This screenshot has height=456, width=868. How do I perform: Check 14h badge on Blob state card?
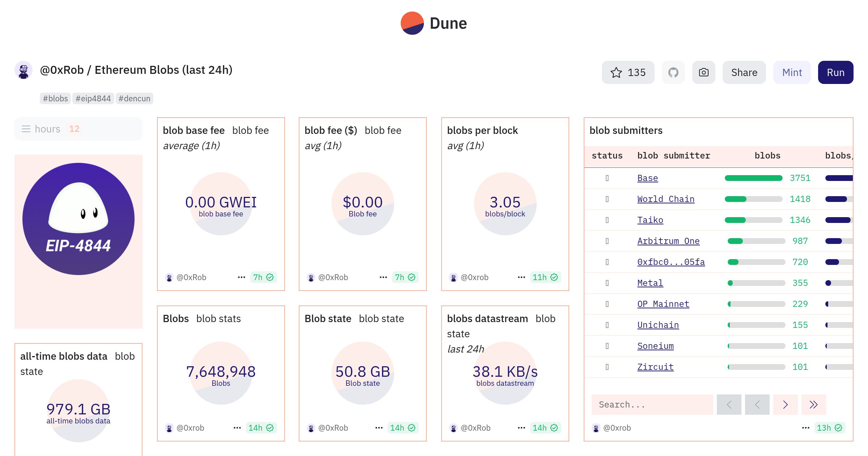403,428
